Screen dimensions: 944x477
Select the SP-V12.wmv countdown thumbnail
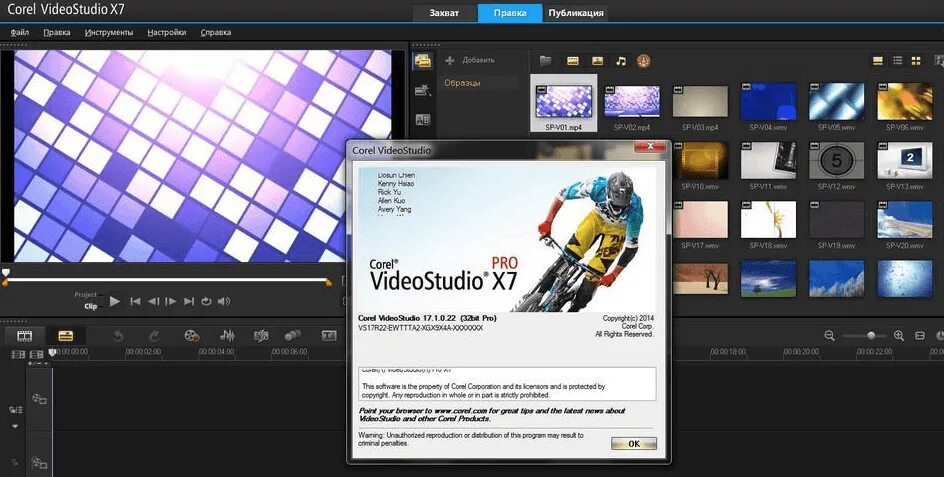(x=836, y=161)
